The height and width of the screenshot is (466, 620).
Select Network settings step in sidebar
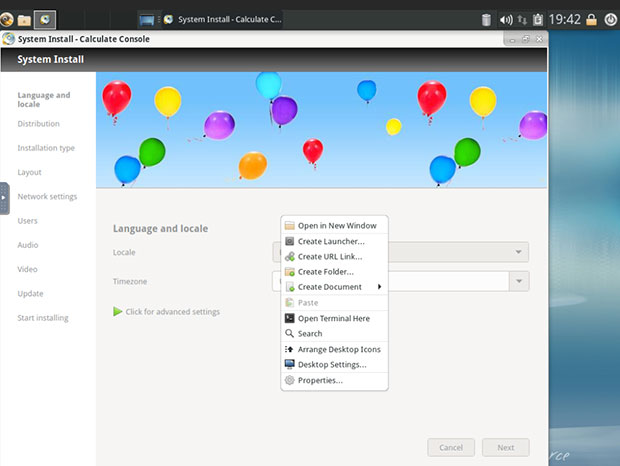[x=47, y=196]
